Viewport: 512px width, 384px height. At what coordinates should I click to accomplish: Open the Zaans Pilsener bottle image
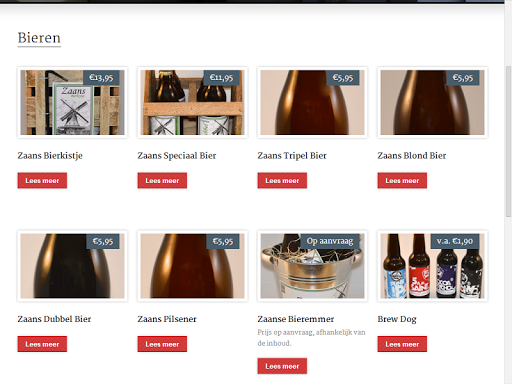point(192,266)
